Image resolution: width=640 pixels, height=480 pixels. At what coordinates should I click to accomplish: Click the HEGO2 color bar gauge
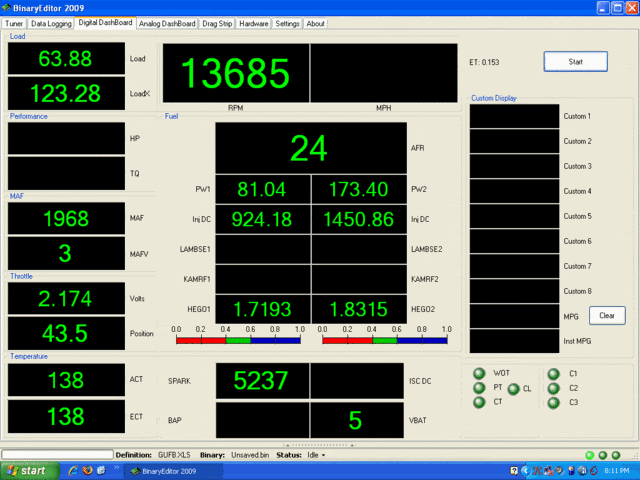pyautogui.click(x=384, y=340)
